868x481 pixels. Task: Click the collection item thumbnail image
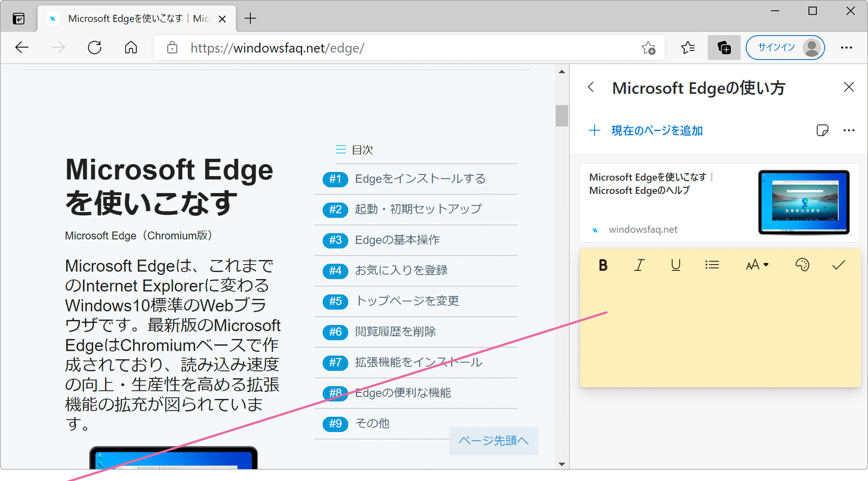tap(804, 202)
